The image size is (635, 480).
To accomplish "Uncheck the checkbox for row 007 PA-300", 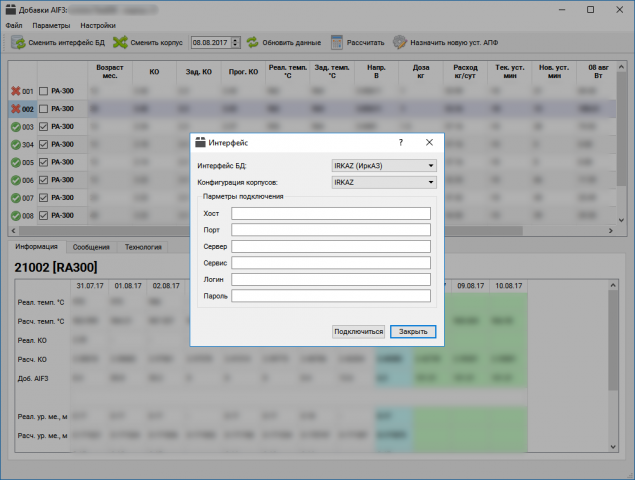I will (x=43, y=198).
